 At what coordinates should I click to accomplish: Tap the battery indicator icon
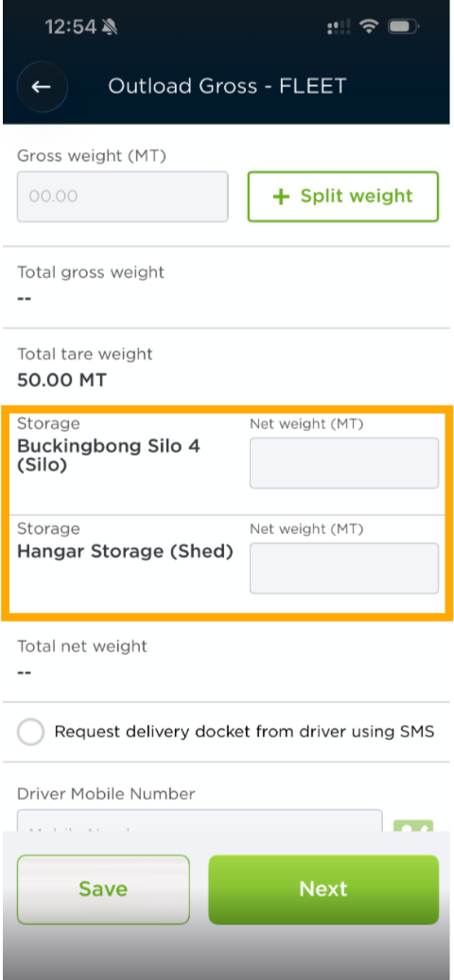(404, 26)
